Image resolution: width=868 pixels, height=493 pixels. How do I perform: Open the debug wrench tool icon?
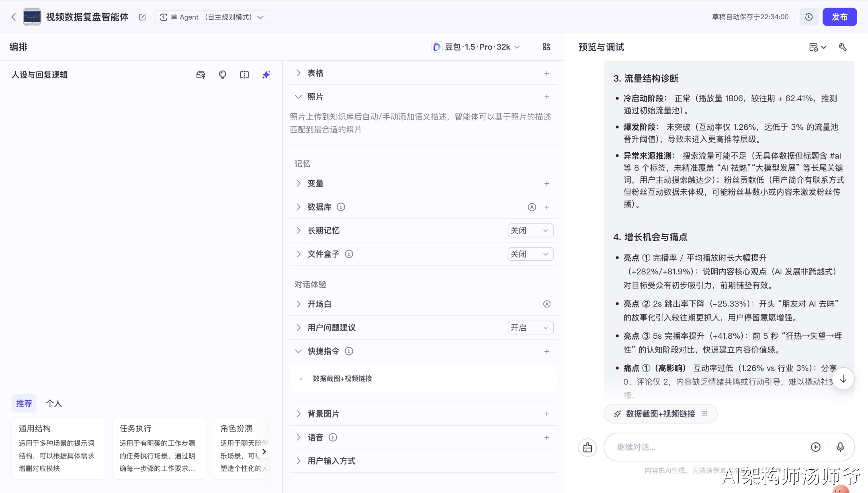coord(843,47)
